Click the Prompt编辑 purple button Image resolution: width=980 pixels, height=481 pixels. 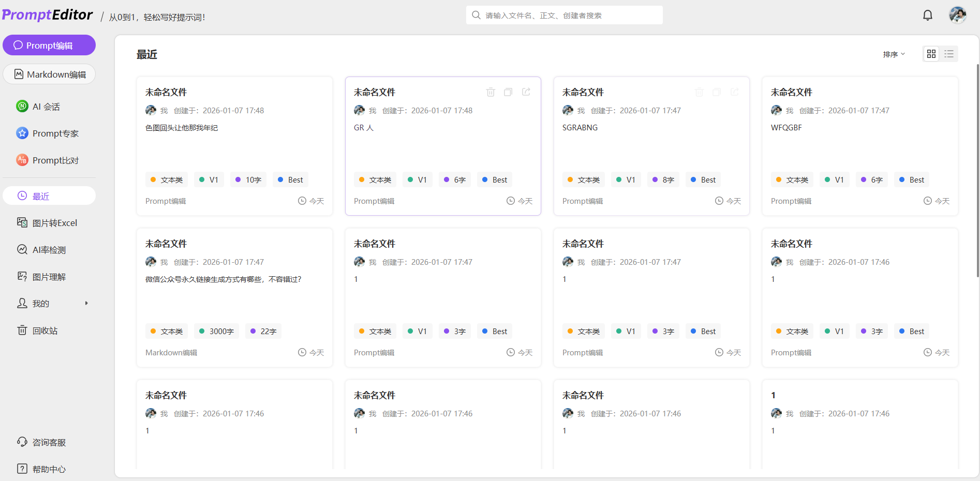click(49, 45)
